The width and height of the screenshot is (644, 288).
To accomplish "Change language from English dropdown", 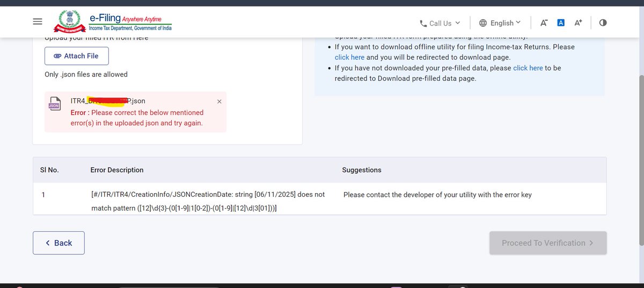I will [x=500, y=23].
